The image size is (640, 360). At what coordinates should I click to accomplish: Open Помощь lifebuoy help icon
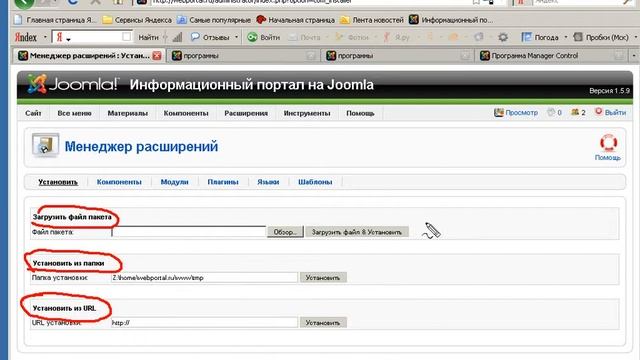point(608,144)
